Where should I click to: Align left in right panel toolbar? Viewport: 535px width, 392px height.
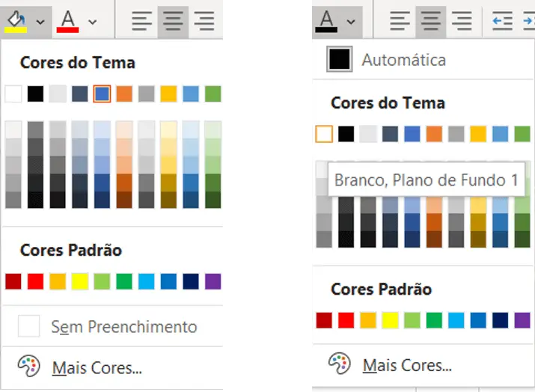[x=400, y=21]
